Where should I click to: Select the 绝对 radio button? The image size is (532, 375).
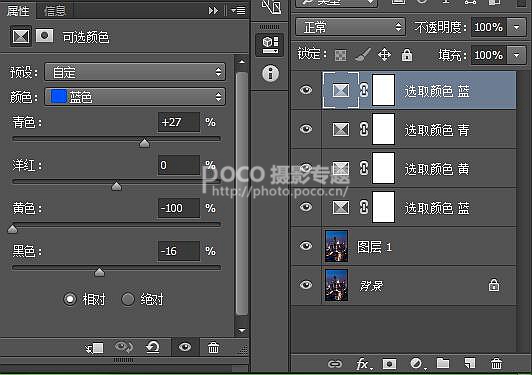(x=128, y=299)
